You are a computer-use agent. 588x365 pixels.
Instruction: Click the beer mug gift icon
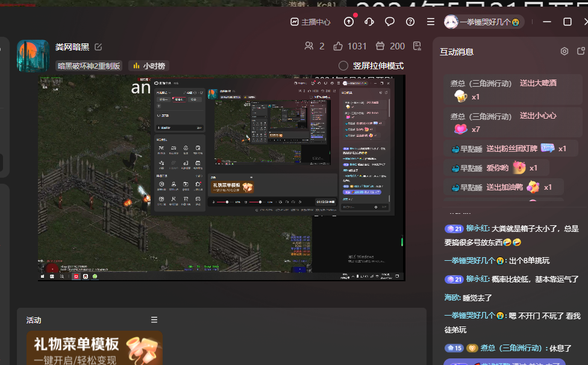[x=460, y=96]
